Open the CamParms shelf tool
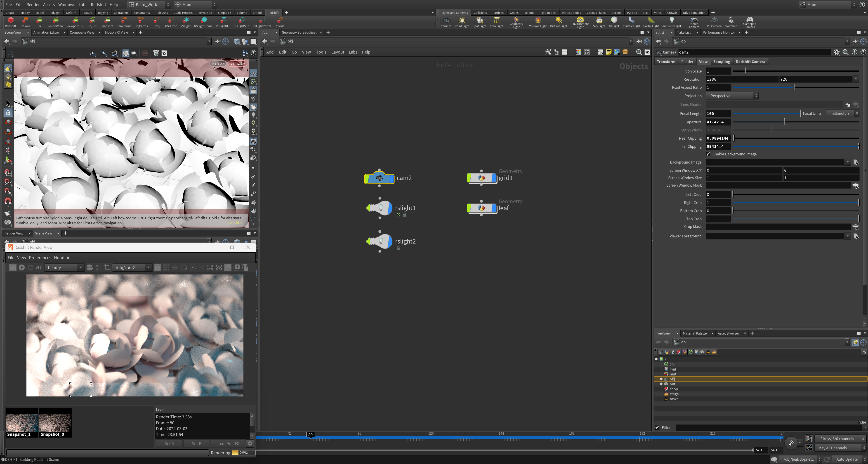The width and height of the screenshot is (868, 464). click(124, 22)
